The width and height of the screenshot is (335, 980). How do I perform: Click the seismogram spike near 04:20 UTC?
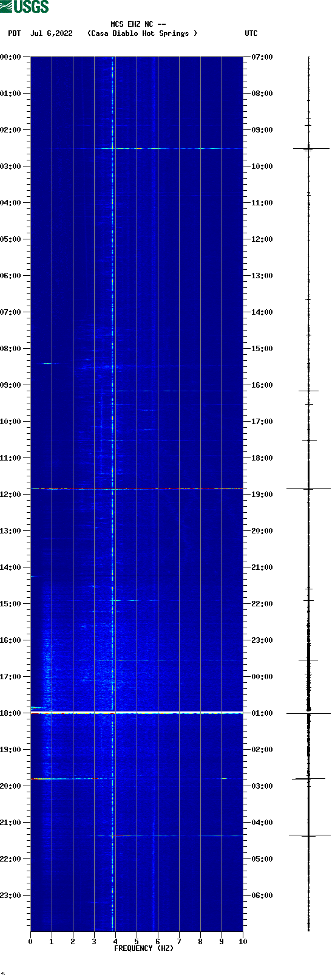pos(310,835)
